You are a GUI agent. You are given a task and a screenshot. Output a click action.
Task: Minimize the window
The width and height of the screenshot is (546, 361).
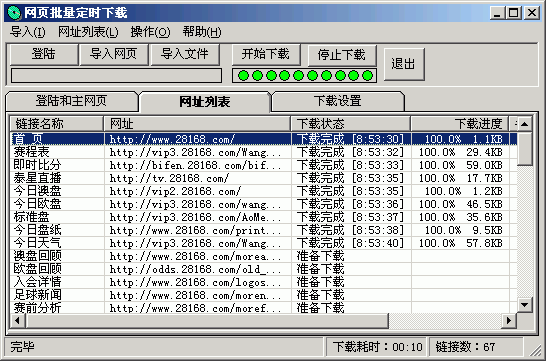(x=497, y=13)
